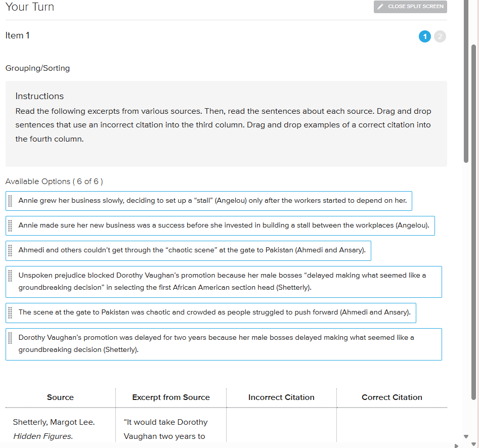Click CLOSE SPLIT SCREEN
Screen dimensions: 479x448
tap(410, 7)
